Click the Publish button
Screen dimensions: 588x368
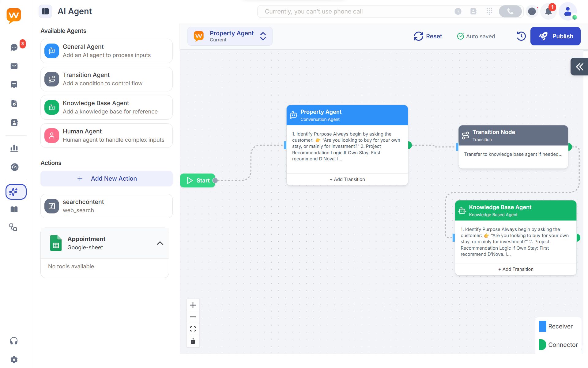555,36
